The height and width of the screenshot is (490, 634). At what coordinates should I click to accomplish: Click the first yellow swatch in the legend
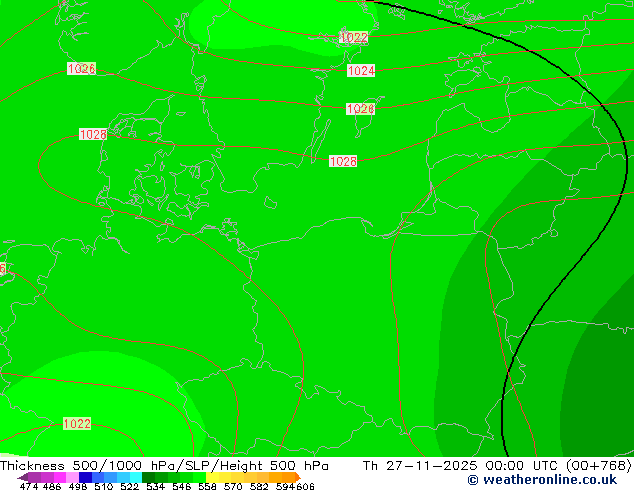(212, 477)
